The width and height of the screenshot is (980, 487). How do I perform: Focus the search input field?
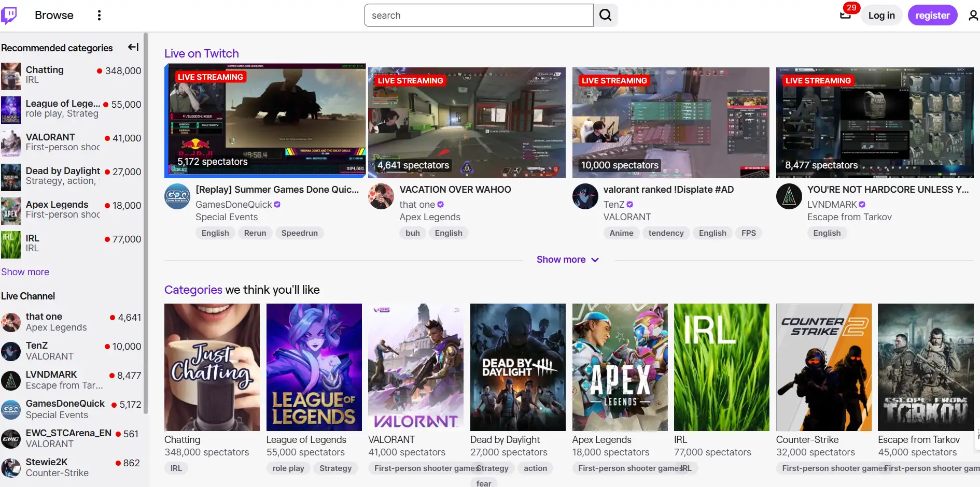click(479, 16)
